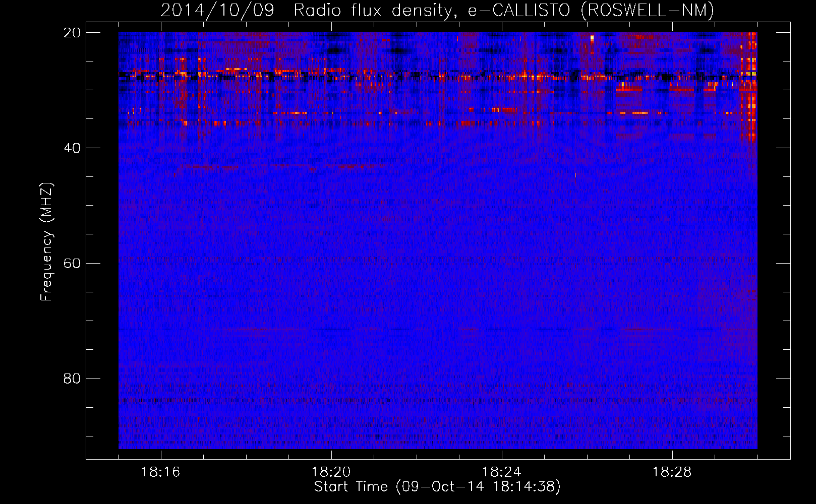Select the 40 MHz frequency axis label
The height and width of the screenshot is (504, 816).
[72, 148]
